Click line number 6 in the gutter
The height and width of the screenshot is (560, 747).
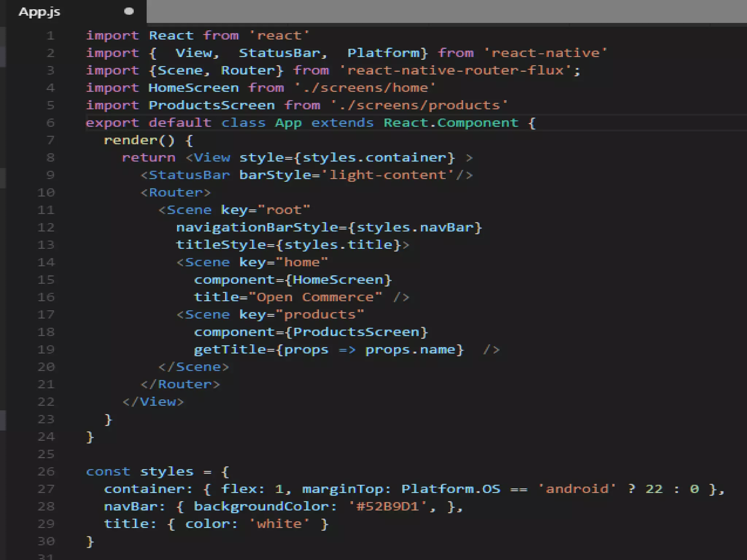pyautogui.click(x=50, y=123)
